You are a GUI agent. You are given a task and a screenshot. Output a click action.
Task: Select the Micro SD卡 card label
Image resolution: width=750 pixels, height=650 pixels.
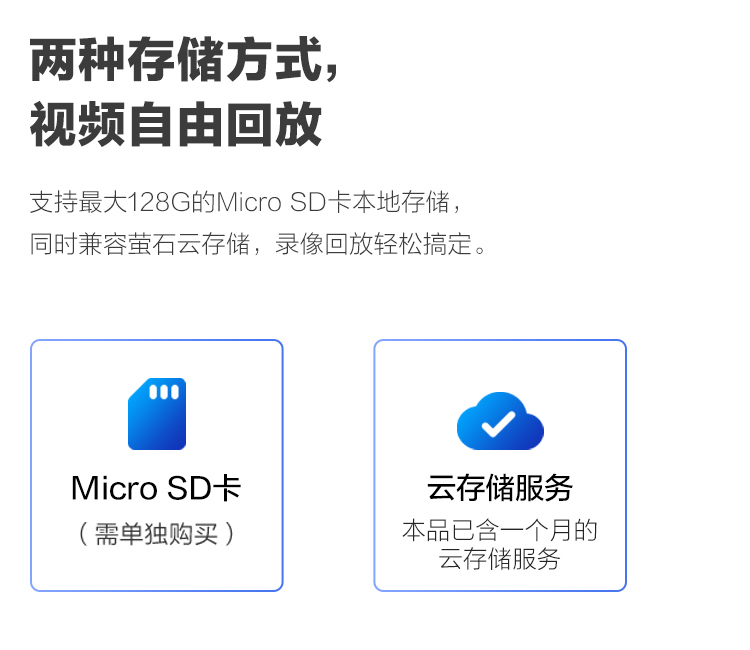[156, 488]
